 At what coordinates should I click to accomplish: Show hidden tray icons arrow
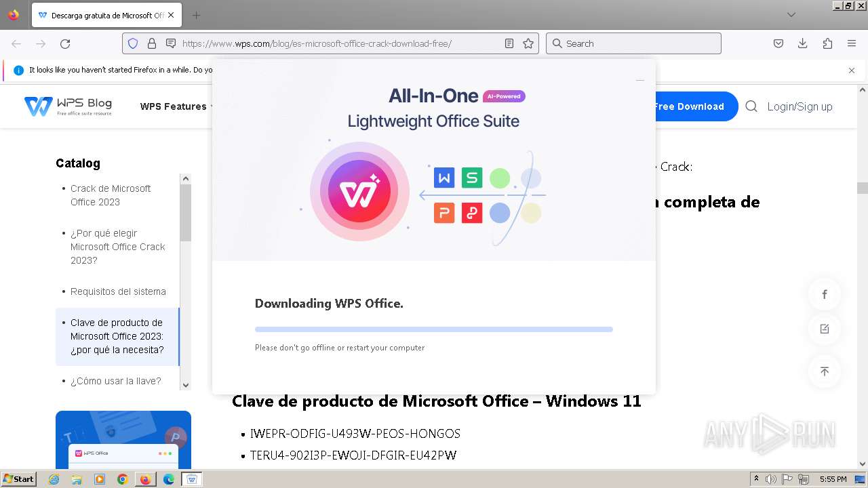click(756, 479)
